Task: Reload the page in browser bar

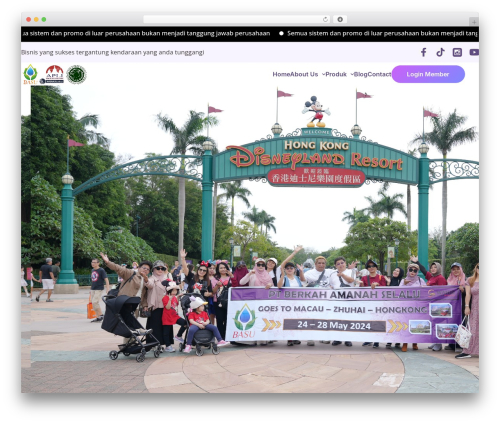Action: (x=325, y=19)
